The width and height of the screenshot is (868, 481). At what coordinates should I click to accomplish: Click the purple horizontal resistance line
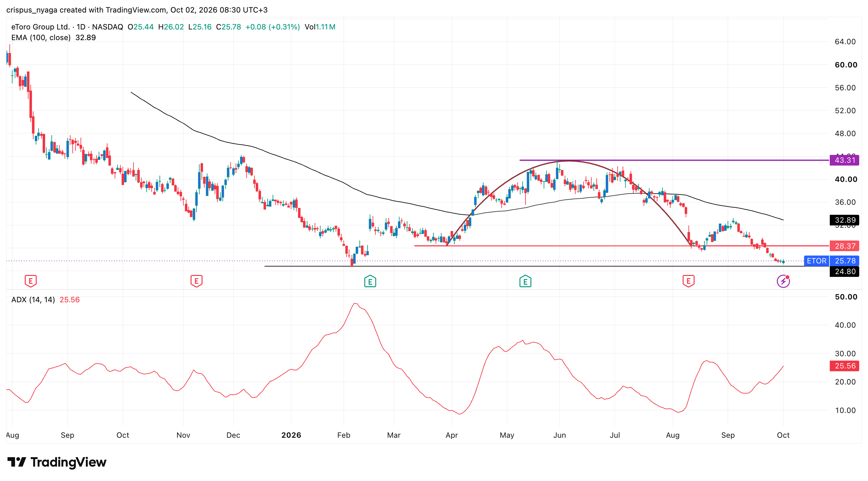[x=674, y=160]
